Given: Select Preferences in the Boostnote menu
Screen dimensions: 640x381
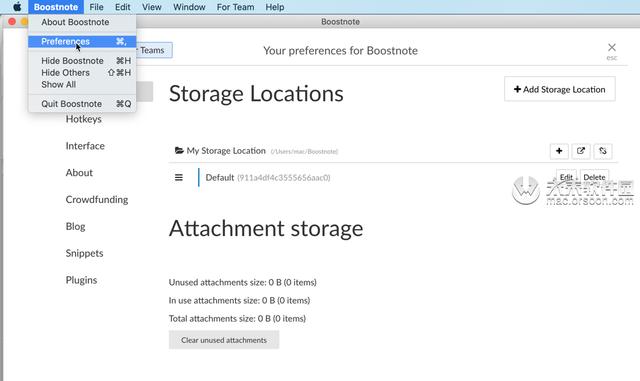Looking at the screenshot, I should 82,41.
